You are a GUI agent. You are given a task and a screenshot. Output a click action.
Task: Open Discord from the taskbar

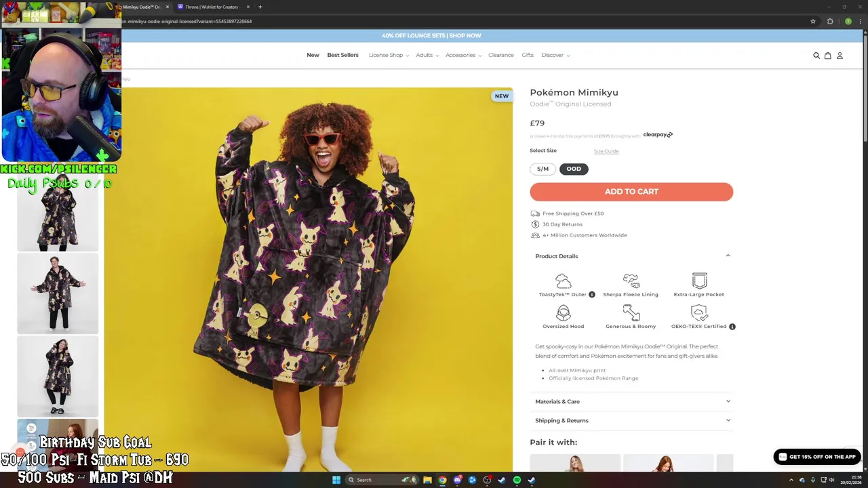(x=457, y=480)
